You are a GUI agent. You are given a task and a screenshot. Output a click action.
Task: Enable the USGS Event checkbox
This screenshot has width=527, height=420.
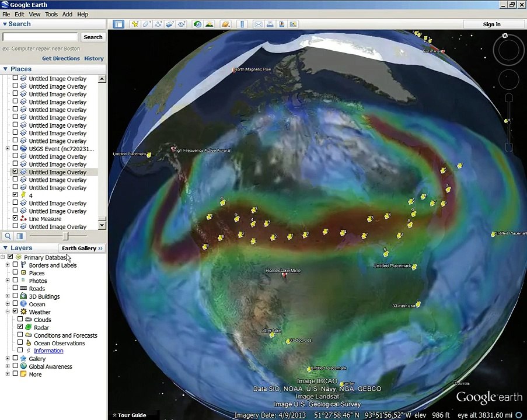click(x=15, y=148)
